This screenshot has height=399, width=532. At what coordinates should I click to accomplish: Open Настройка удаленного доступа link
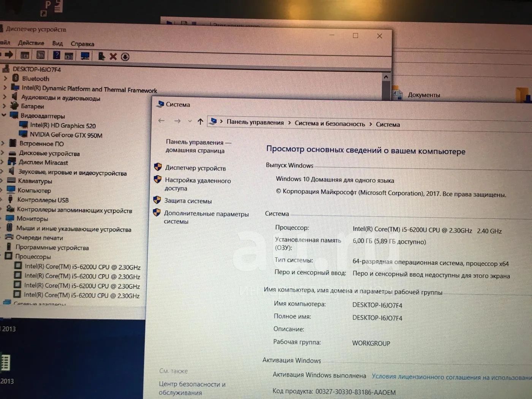click(198, 184)
